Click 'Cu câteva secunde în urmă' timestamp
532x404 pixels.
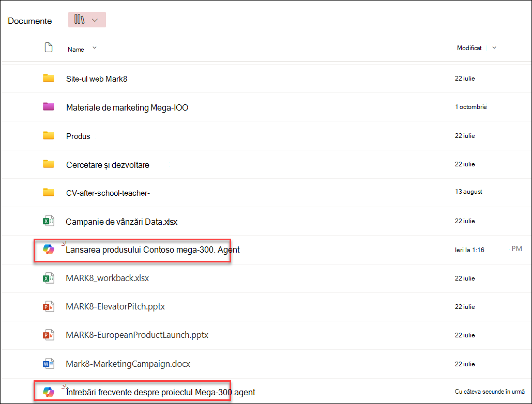490,392
